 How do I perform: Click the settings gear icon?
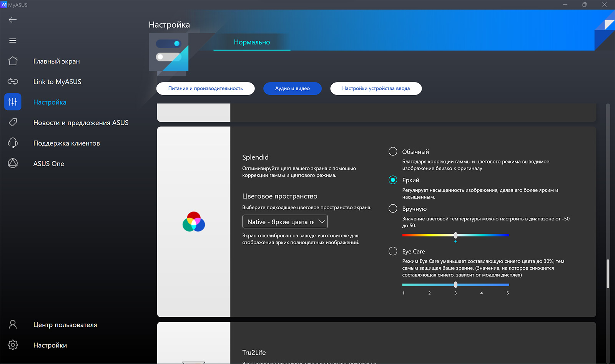click(13, 345)
